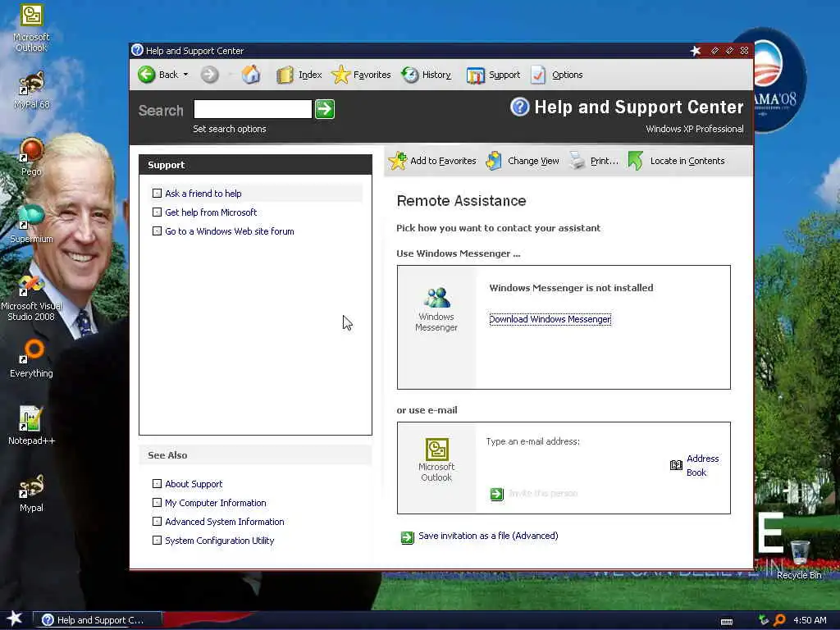Screen dimensions: 840x630
Task: Click the star icon in the title bar
Action: click(x=696, y=50)
